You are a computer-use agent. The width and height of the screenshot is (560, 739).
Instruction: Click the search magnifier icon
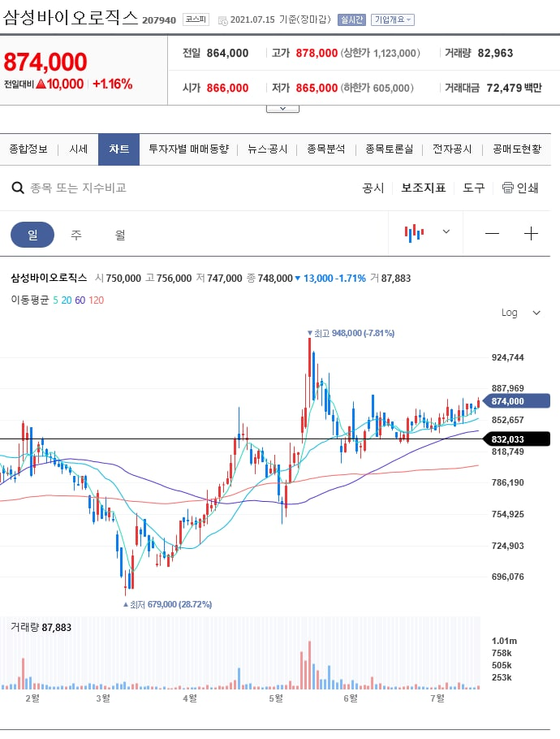tap(18, 188)
